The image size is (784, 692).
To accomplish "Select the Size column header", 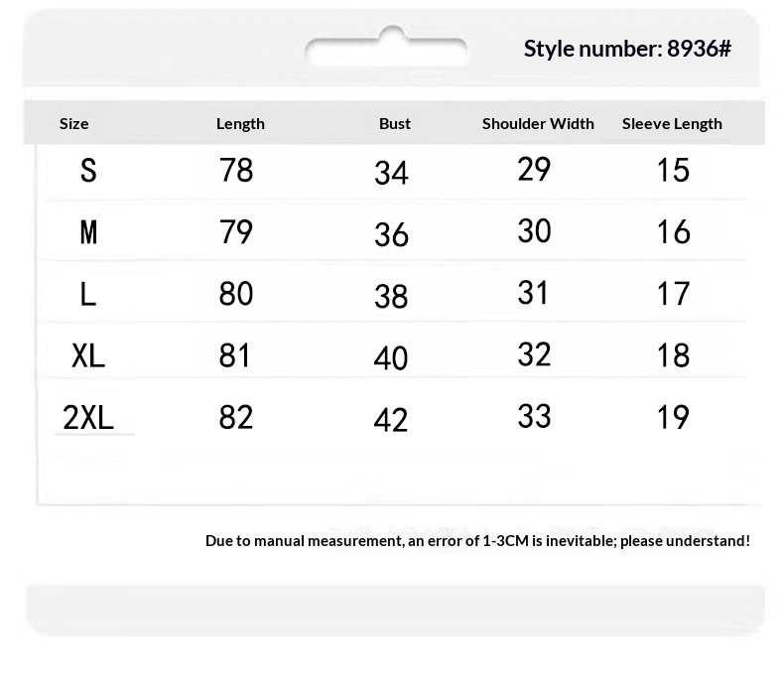I will pyautogui.click(x=74, y=123).
